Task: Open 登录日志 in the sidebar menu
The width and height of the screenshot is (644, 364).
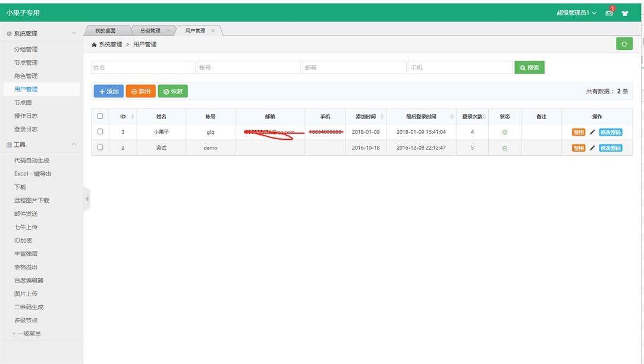Action: point(26,129)
